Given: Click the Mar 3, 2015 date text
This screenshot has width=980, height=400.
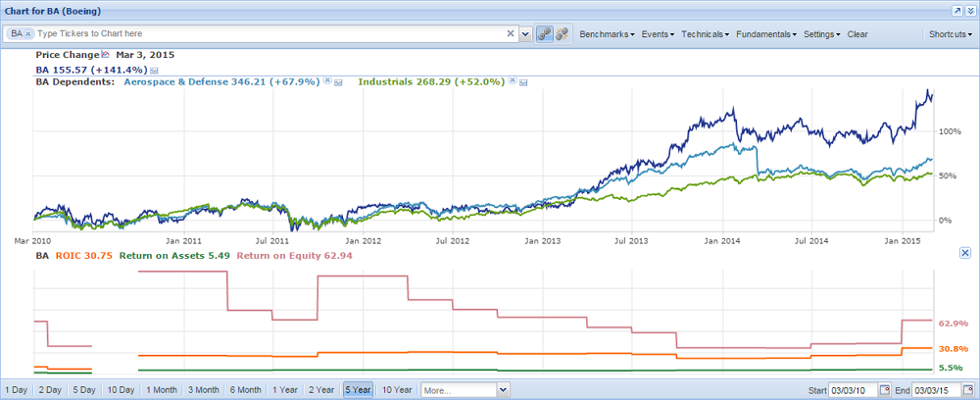Looking at the screenshot, I should click(145, 54).
